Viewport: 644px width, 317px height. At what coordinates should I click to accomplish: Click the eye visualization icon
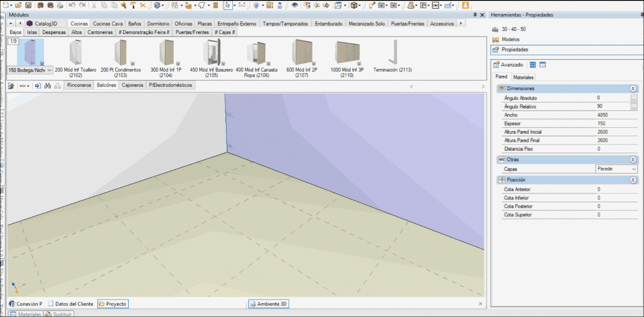coord(294,5)
